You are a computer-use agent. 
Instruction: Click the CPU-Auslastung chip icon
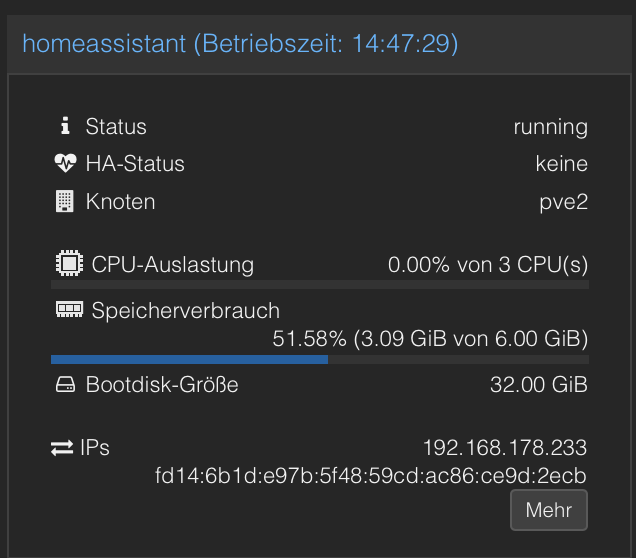(69, 264)
